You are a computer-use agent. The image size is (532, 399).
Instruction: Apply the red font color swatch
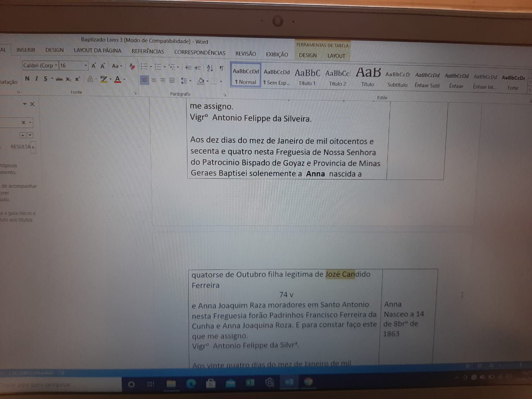click(x=118, y=79)
